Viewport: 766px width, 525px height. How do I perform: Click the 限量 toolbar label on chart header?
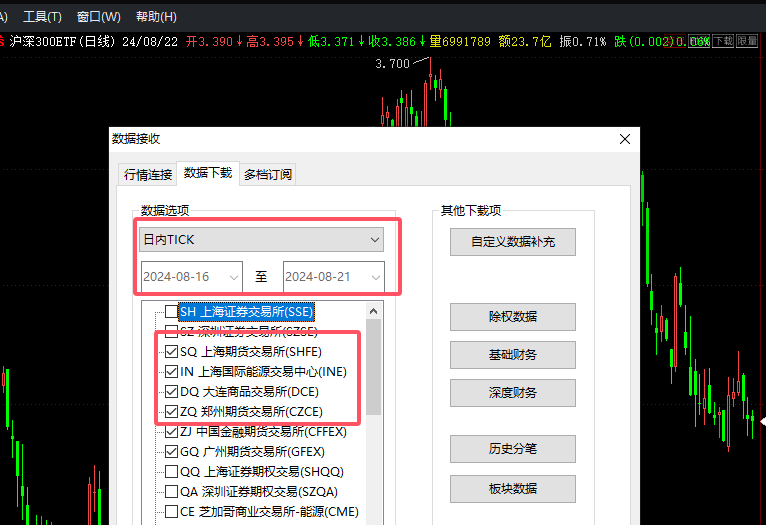(x=747, y=41)
